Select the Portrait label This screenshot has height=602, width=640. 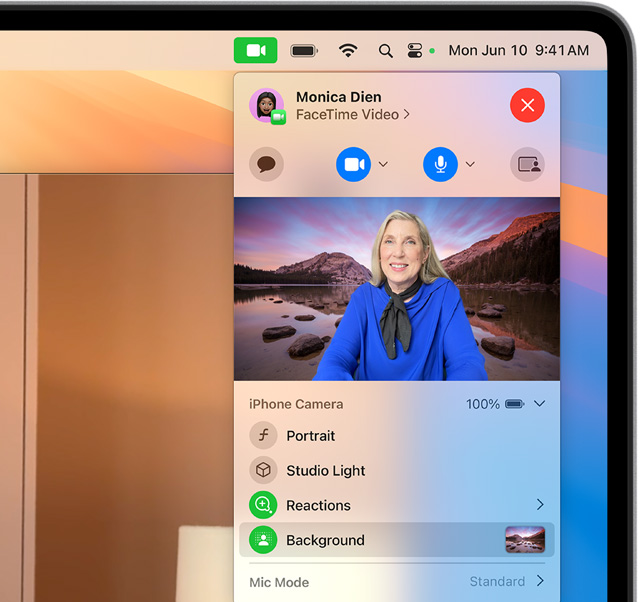pos(311,436)
